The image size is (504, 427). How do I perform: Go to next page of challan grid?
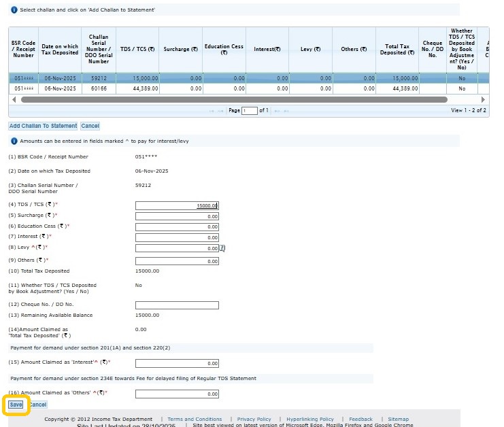pyautogui.click(x=276, y=110)
